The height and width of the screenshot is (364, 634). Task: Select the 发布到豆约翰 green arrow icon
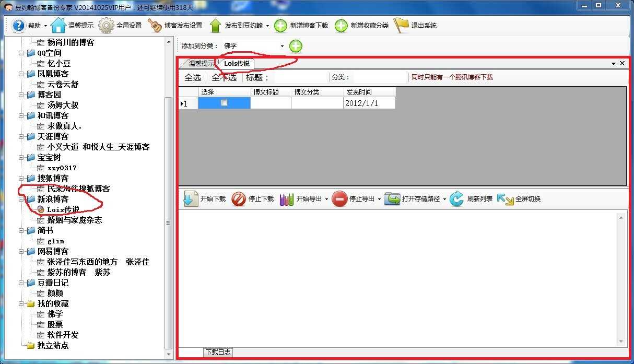(x=216, y=25)
